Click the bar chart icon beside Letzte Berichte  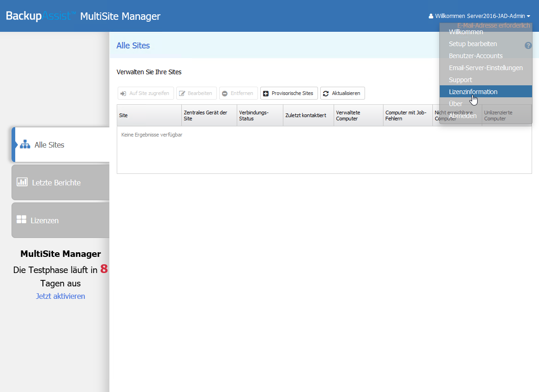pyautogui.click(x=22, y=182)
